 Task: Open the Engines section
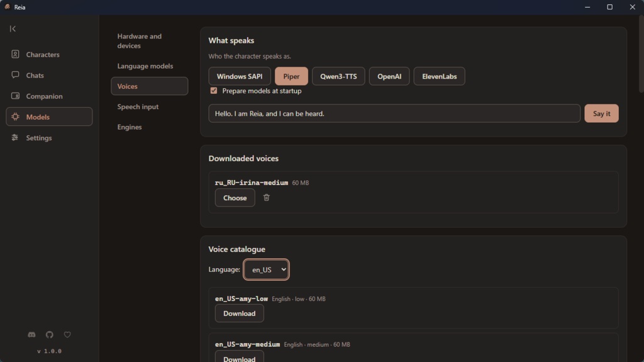pyautogui.click(x=150, y=127)
